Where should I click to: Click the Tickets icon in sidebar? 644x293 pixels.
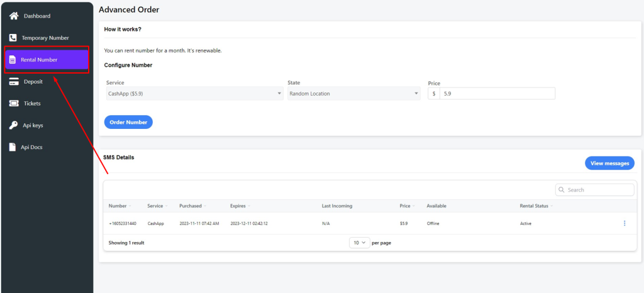[13, 103]
